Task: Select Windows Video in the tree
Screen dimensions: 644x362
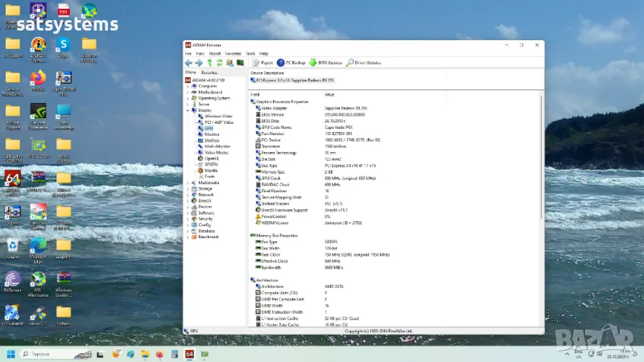Action: [x=218, y=116]
